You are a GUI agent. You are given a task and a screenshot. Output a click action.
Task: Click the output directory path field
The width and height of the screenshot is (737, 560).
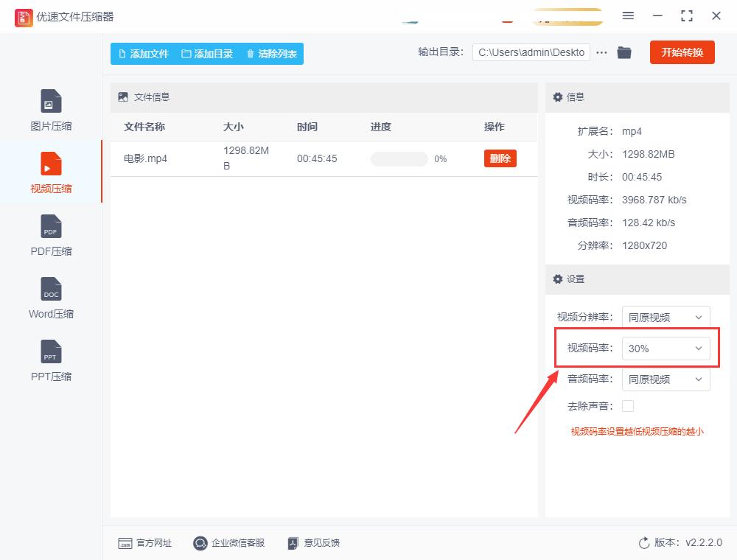tap(531, 52)
